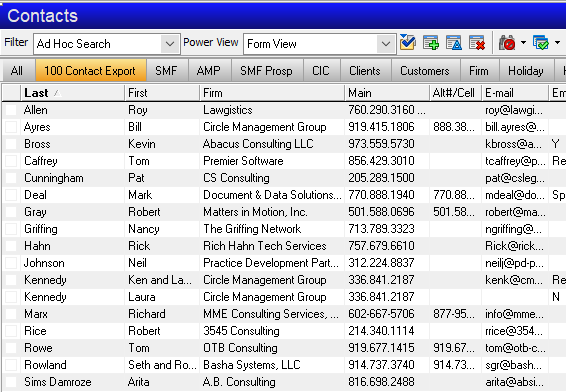
Task: Tick the checkbox for Marx row
Action: point(12,314)
